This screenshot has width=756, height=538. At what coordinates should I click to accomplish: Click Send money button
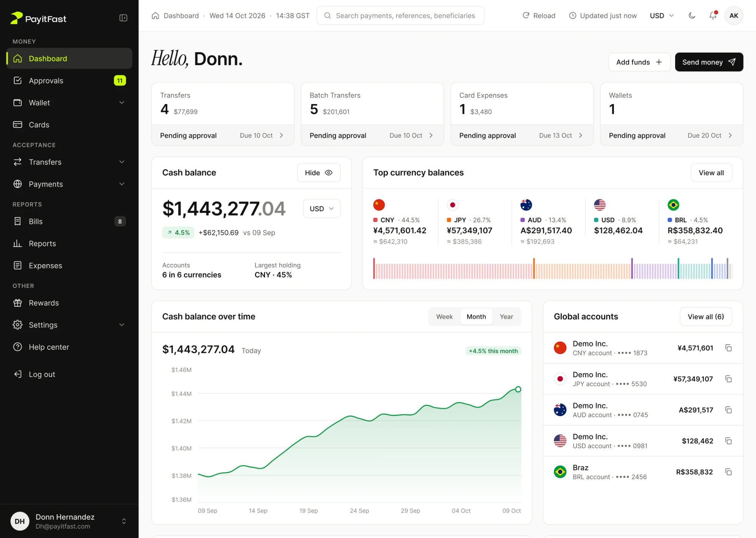pos(709,62)
